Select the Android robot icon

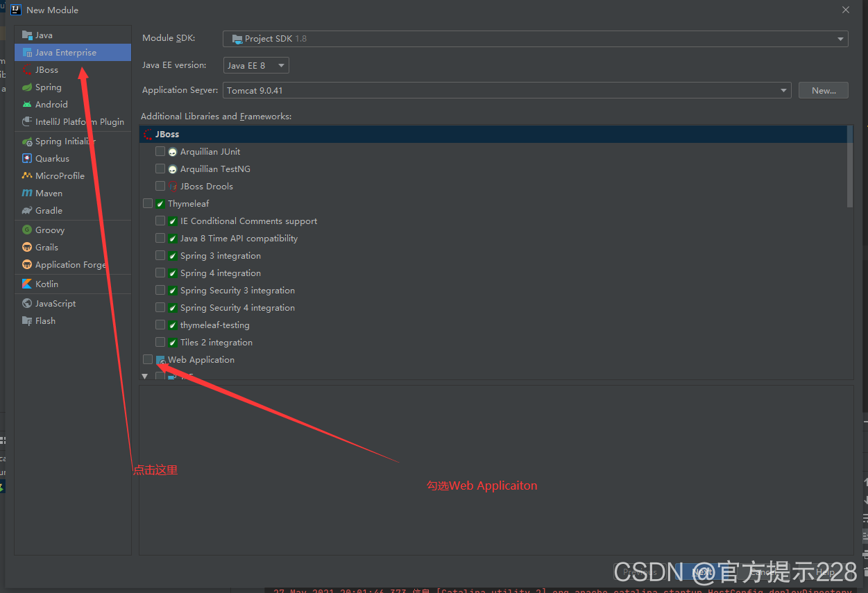27,105
